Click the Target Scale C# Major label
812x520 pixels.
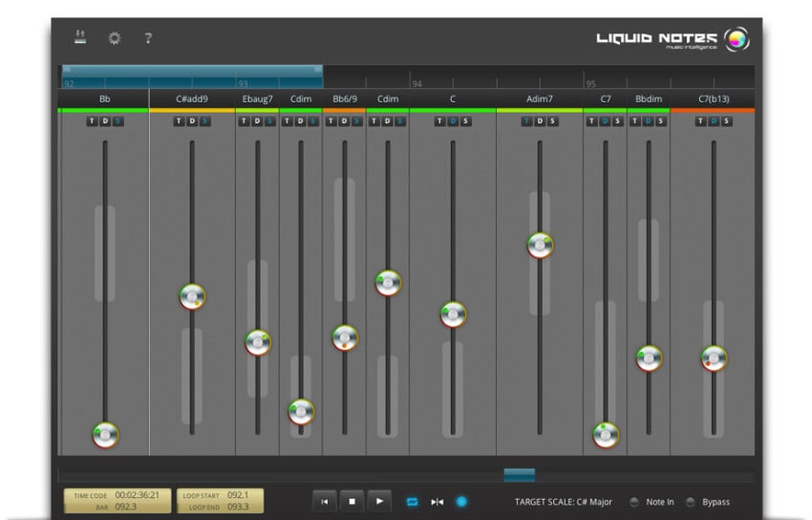pyautogui.click(x=563, y=502)
